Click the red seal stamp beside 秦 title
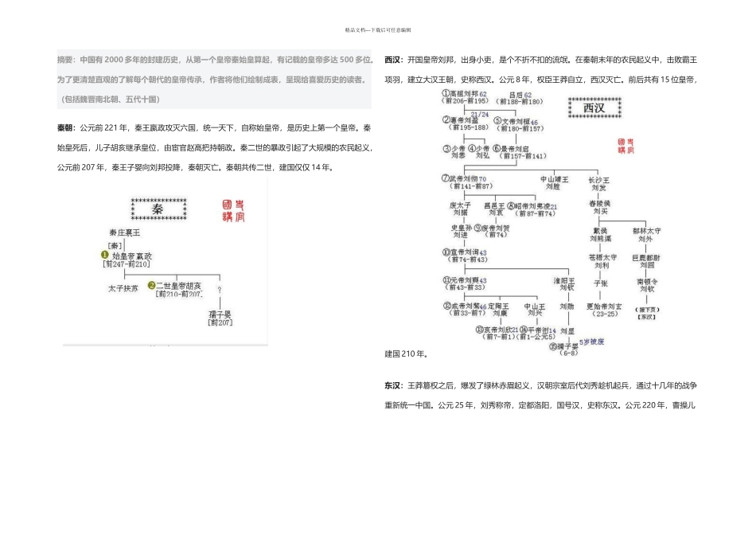The width and height of the screenshot is (756, 535). (233, 211)
